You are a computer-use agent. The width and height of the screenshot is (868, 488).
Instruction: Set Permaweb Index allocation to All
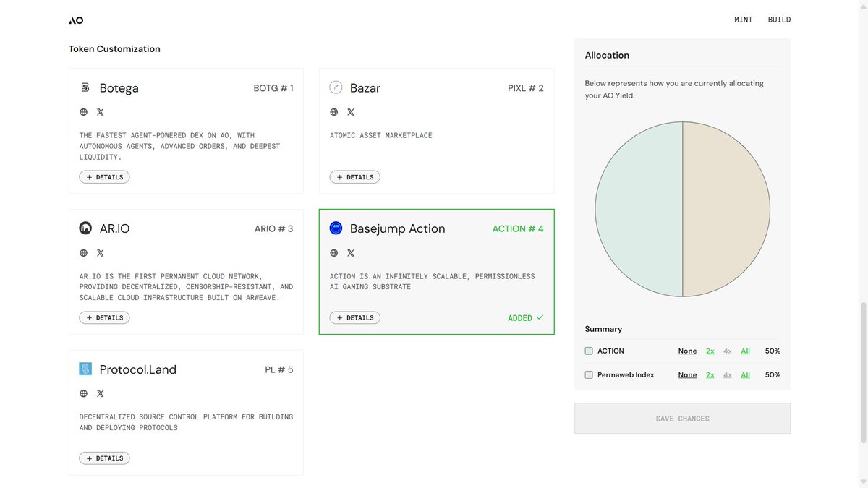click(x=746, y=375)
